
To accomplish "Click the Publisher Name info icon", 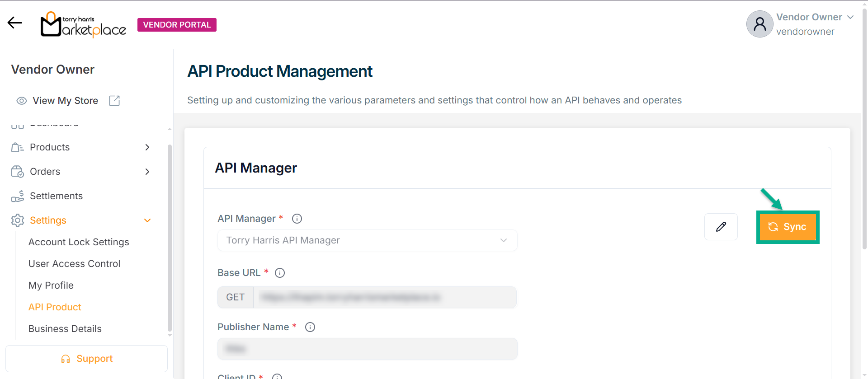I will [x=310, y=327].
